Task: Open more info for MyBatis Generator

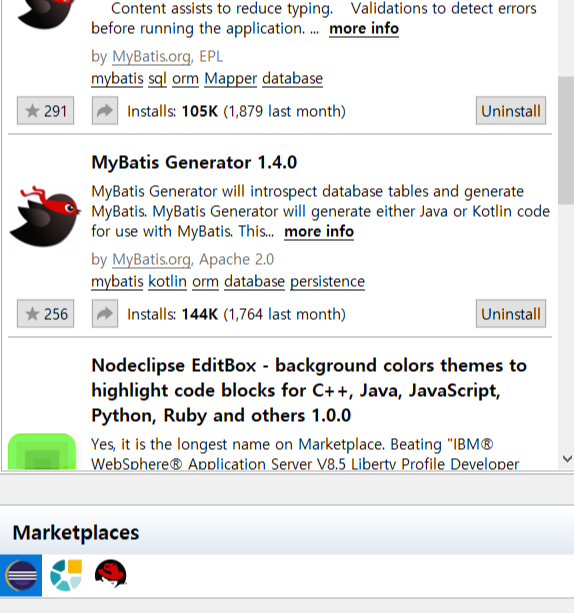Action: 319,231
